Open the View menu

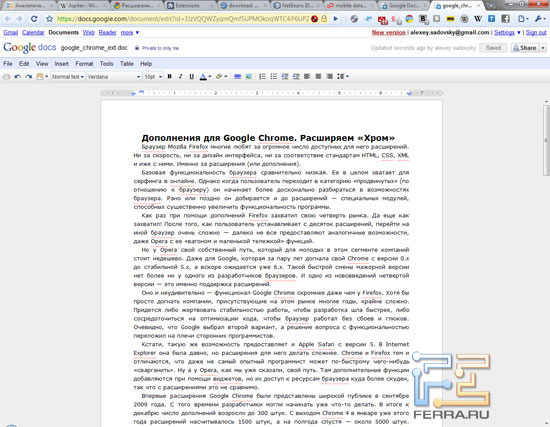[x=42, y=64]
